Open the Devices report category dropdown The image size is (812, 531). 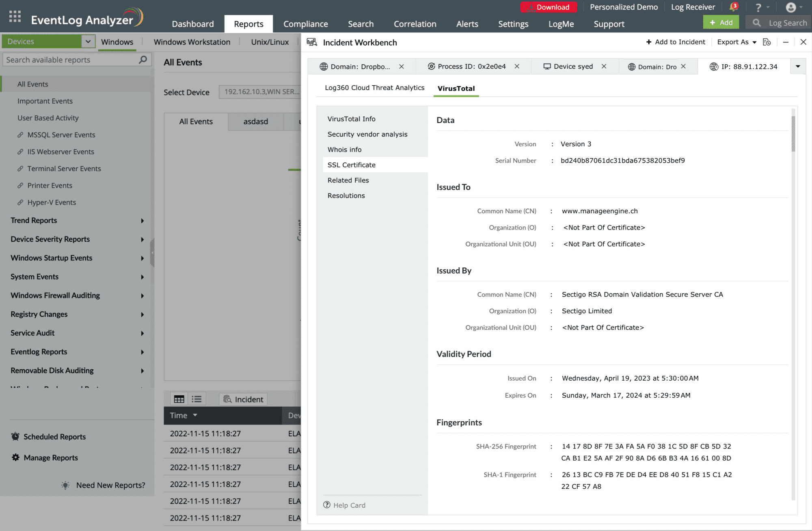pyautogui.click(x=88, y=41)
